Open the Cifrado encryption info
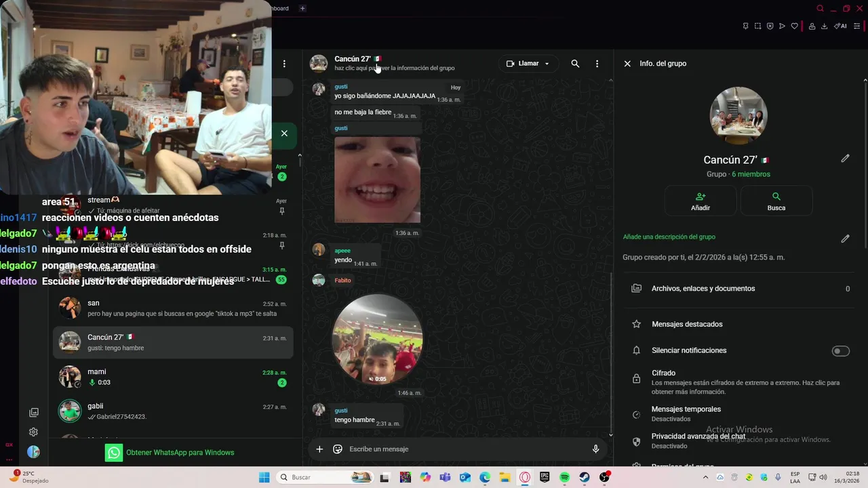The height and width of the screenshot is (488, 868). click(x=740, y=382)
